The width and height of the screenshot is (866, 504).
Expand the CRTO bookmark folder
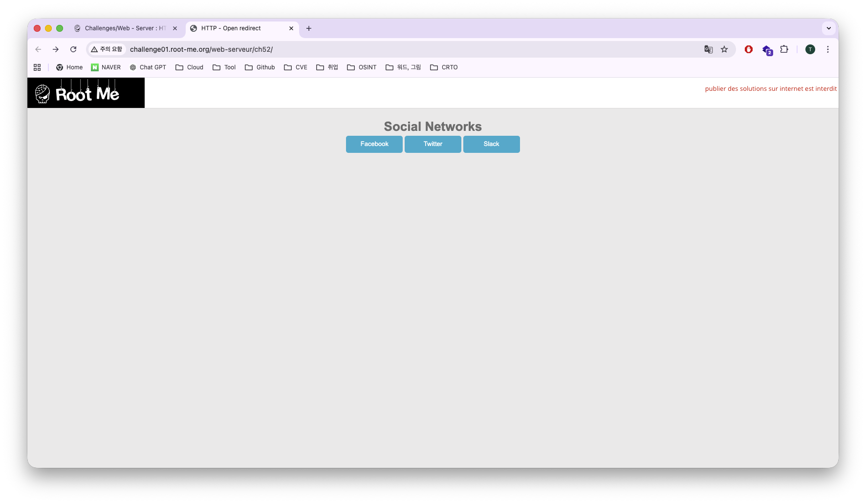pyautogui.click(x=444, y=67)
